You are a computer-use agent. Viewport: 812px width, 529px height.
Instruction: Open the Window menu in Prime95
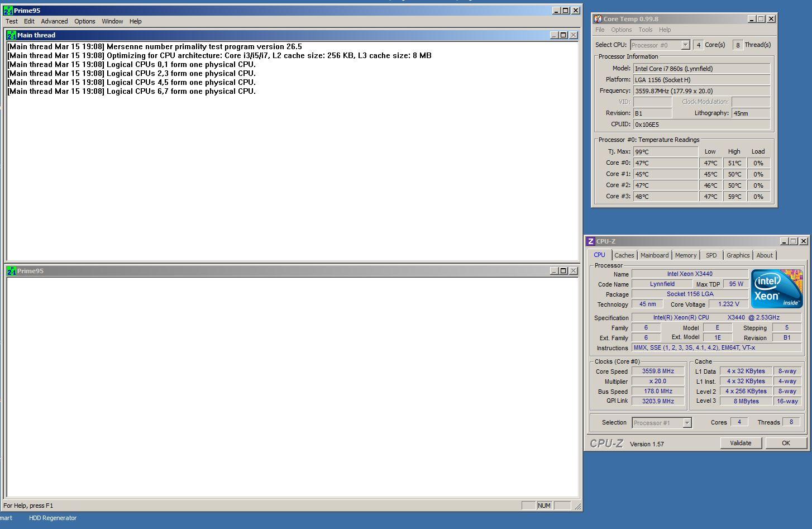(x=112, y=21)
